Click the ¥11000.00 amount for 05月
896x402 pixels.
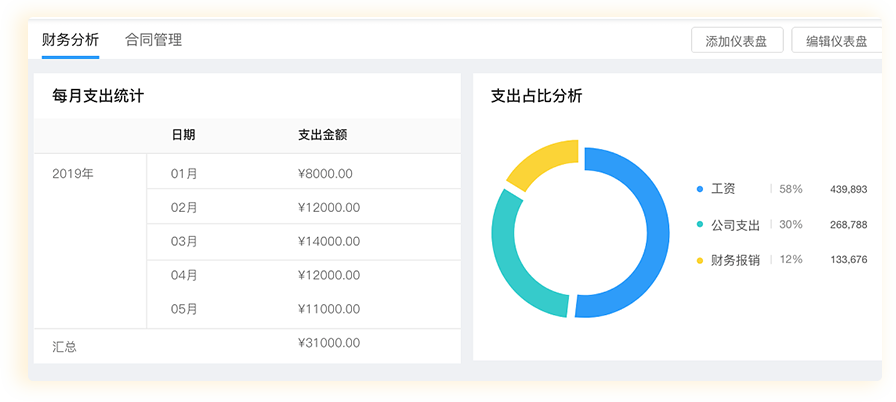pyautogui.click(x=329, y=309)
